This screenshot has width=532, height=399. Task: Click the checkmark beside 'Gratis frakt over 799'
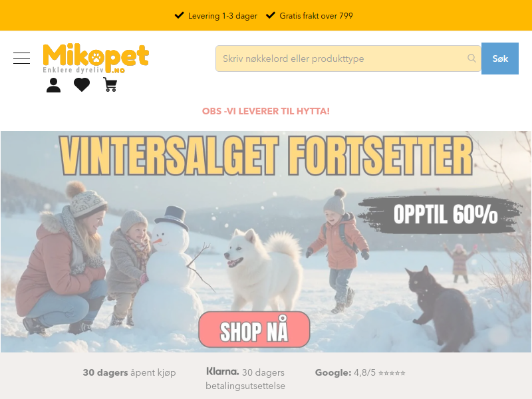point(270,15)
